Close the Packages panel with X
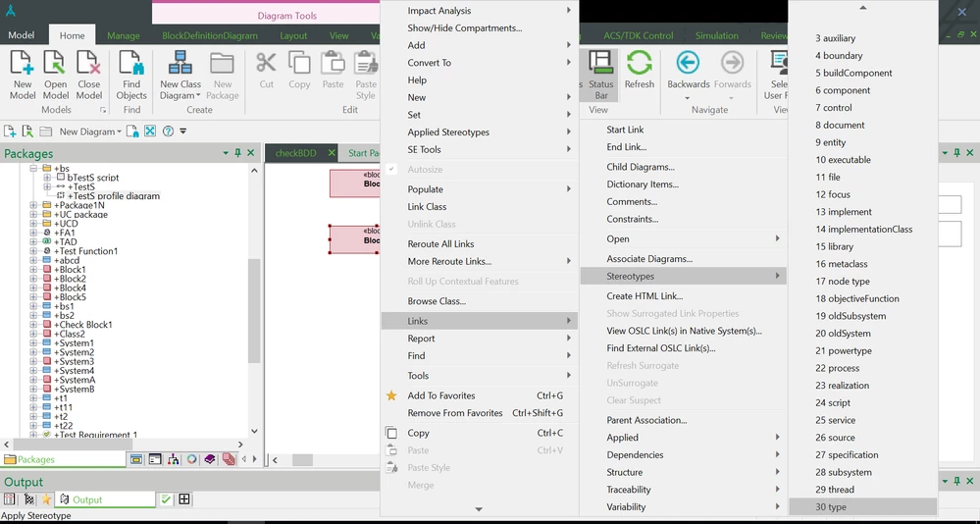The height and width of the screenshot is (524, 980). point(250,153)
